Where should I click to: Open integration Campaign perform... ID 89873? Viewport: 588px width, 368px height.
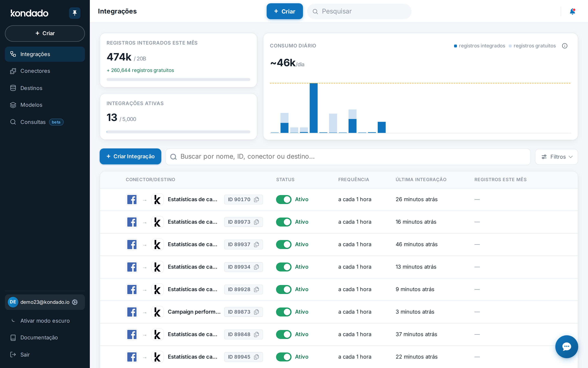[x=194, y=312]
